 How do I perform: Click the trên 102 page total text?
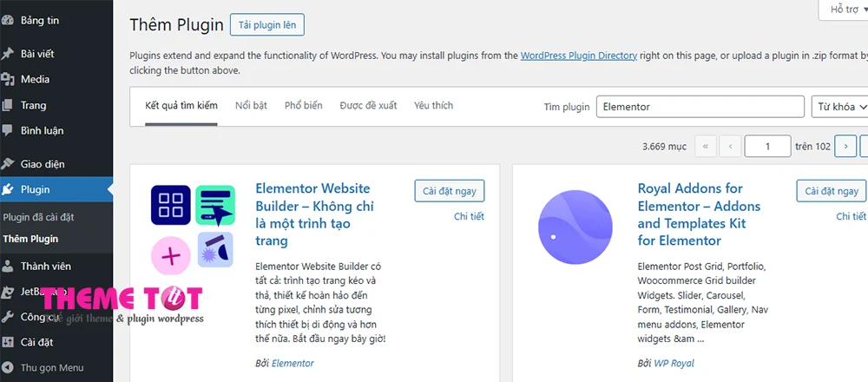[812, 147]
